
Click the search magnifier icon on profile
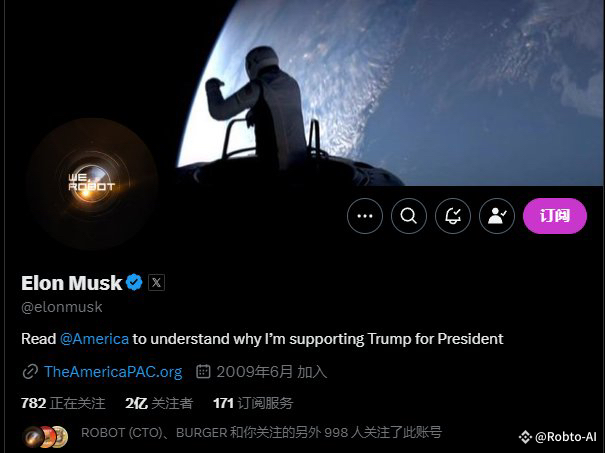click(409, 216)
